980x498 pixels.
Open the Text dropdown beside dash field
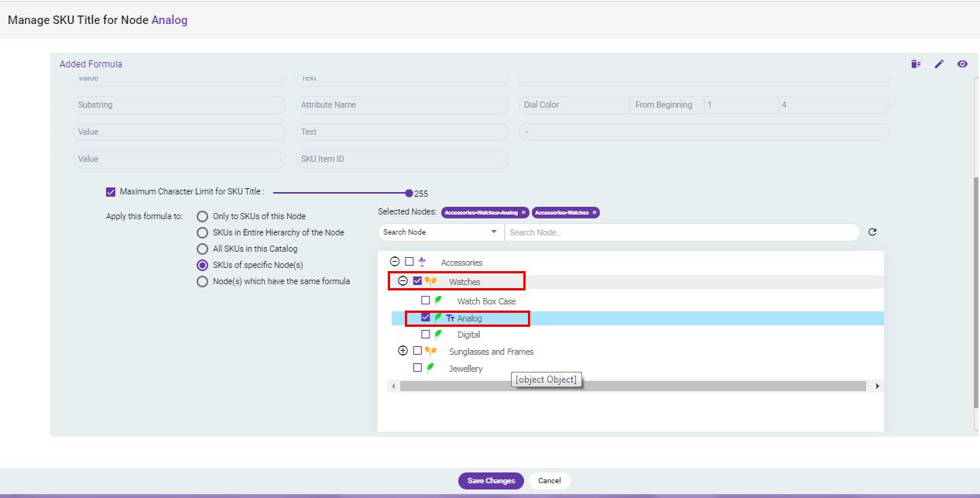(403, 132)
